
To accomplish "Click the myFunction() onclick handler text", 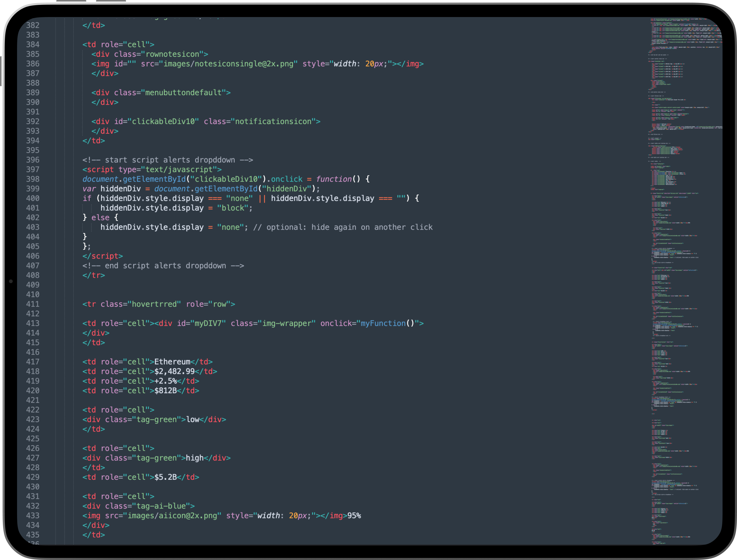I will pos(387,323).
